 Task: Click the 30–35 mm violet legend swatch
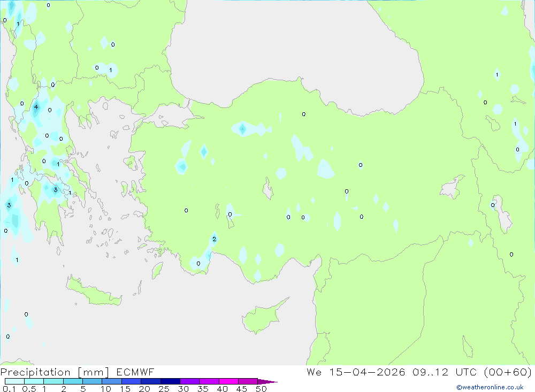click(189, 381)
